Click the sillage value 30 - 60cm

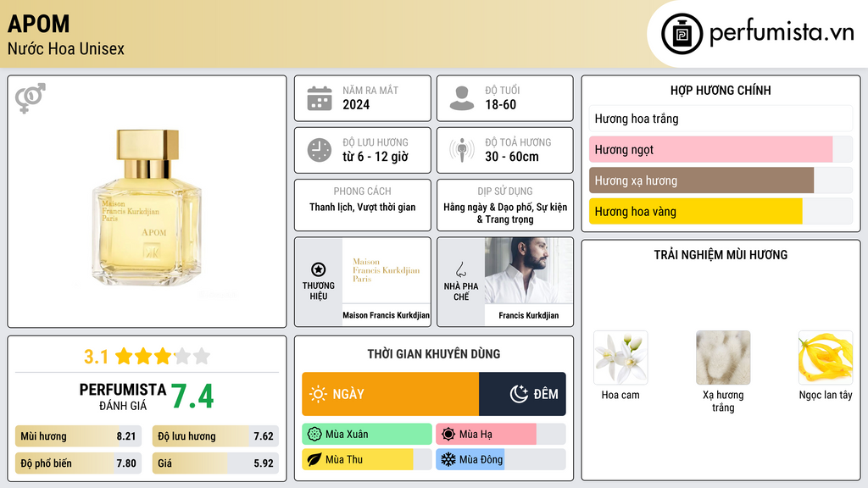pos(511,157)
